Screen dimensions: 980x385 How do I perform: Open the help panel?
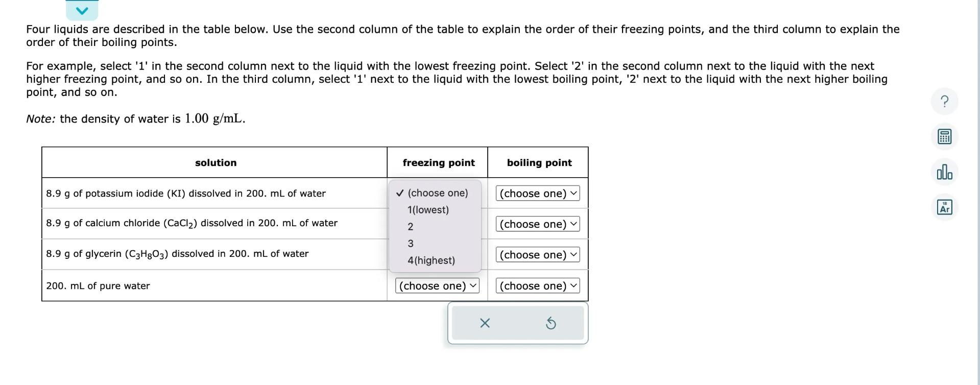point(944,101)
